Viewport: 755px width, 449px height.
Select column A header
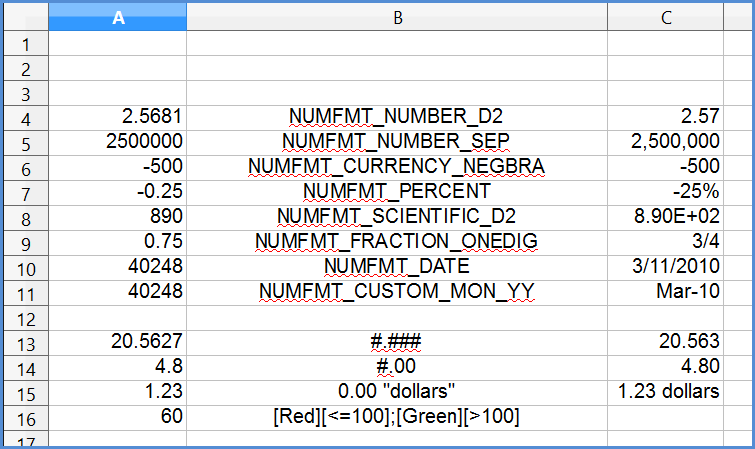coord(118,18)
